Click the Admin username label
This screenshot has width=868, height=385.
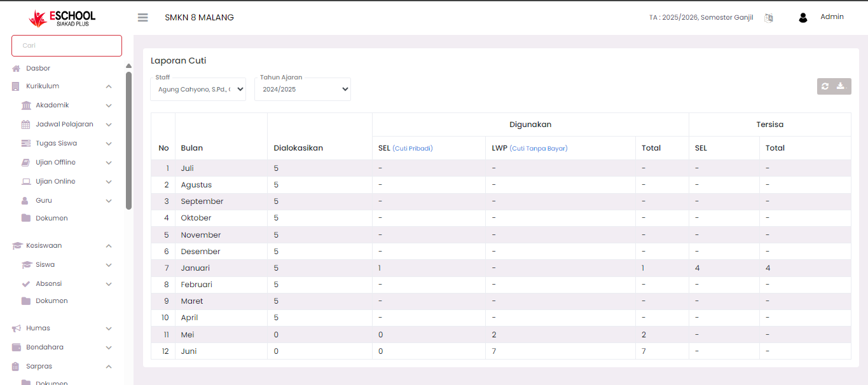tap(832, 17)
